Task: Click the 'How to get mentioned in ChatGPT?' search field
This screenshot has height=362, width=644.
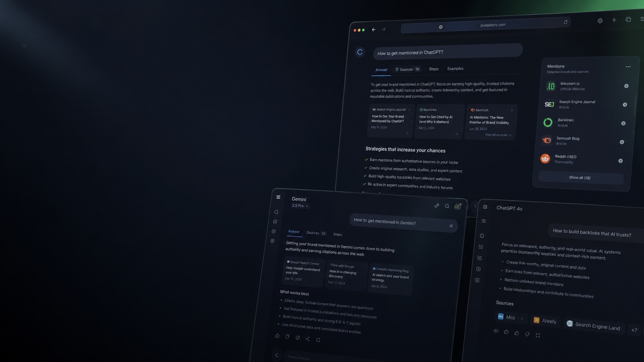Action: [x=448, y=52]
